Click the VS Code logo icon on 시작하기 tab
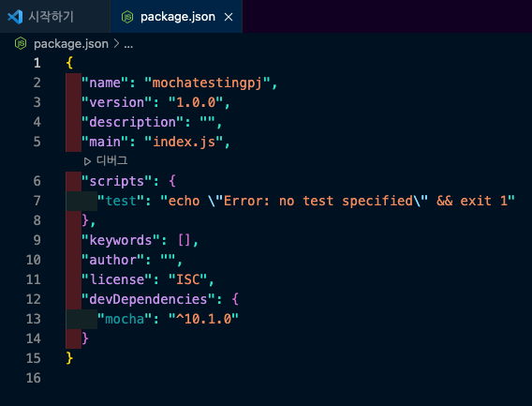The width and height of the screenshot is (532, 406). click(x=15, y=17)
